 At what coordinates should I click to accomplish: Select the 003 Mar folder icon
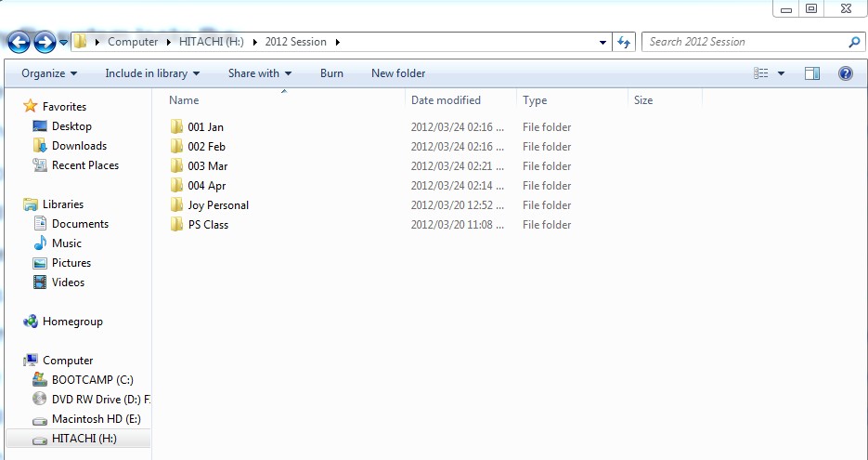(x=176, y=165)
